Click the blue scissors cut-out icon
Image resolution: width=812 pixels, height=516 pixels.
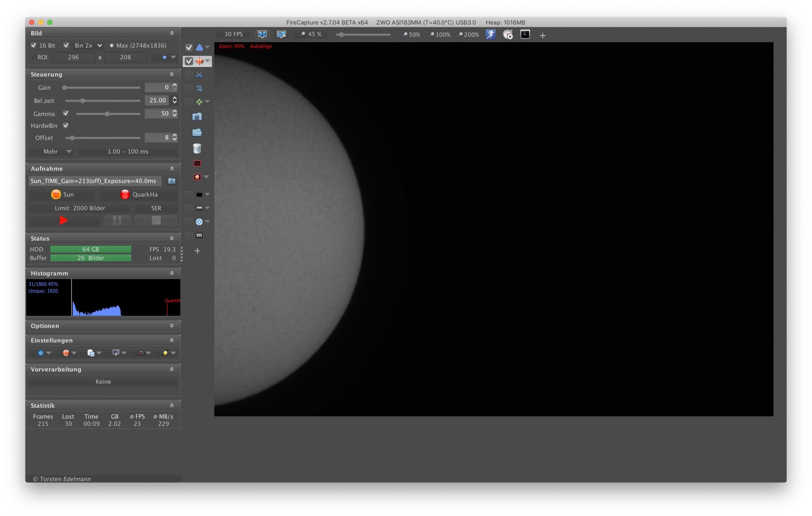(199, 75)
